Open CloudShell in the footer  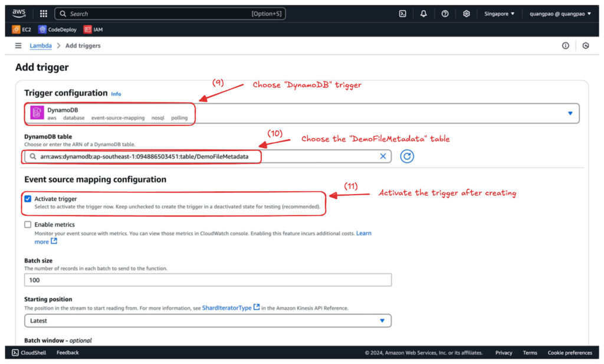point(29,353)
